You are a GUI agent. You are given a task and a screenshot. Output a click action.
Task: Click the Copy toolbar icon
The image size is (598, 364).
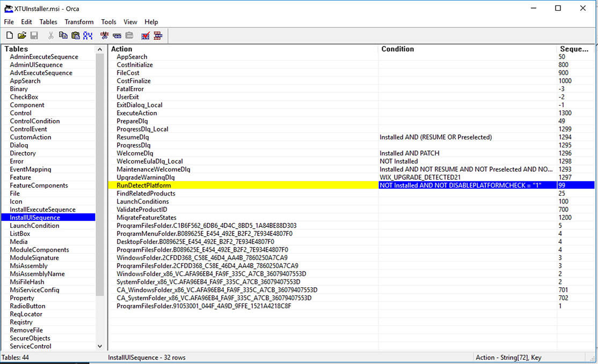tap(63, 35)
